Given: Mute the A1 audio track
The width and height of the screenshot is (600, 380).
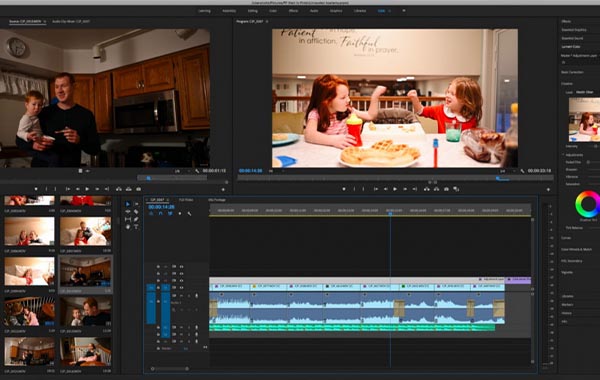Looking at the screenshot, I should pos(181,296).
